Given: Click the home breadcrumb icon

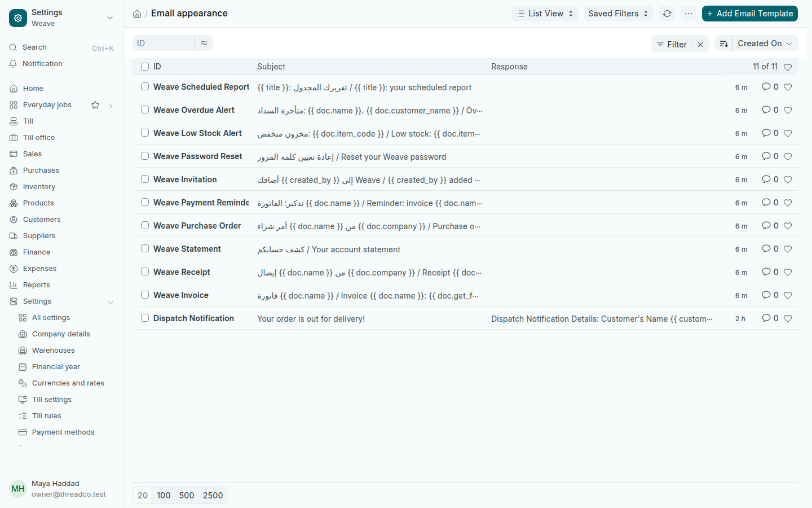Looking at the screenshot, I should pyautogui.click(x=137, y=14).
